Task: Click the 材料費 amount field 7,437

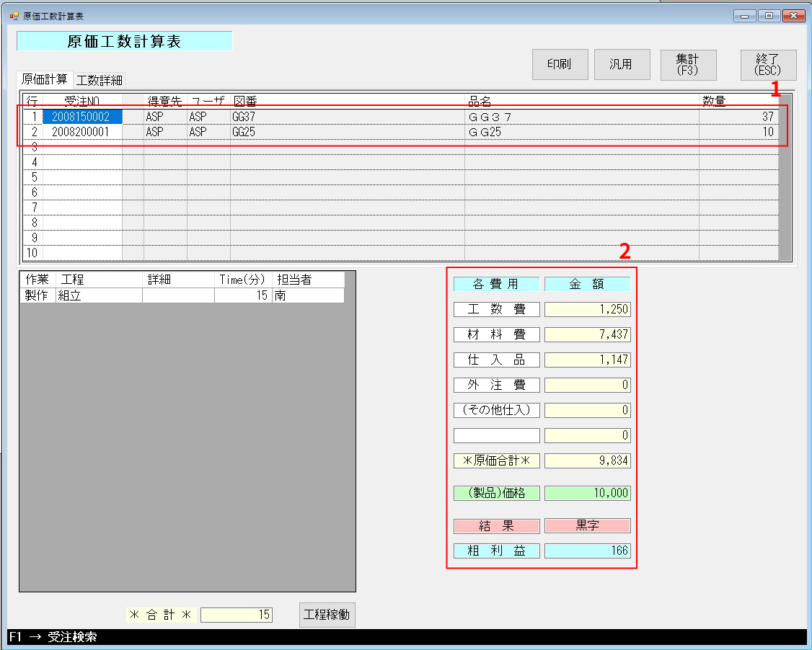Action: (x=587, y=334)
